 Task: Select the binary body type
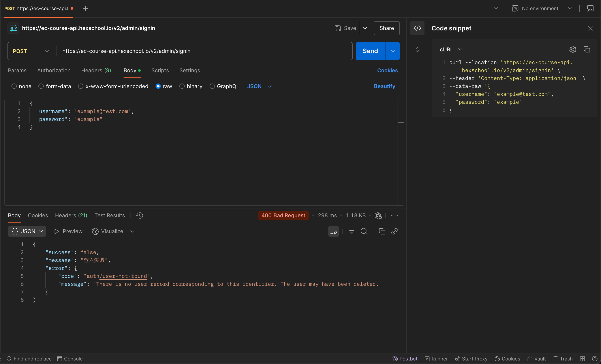coord(182,86)
